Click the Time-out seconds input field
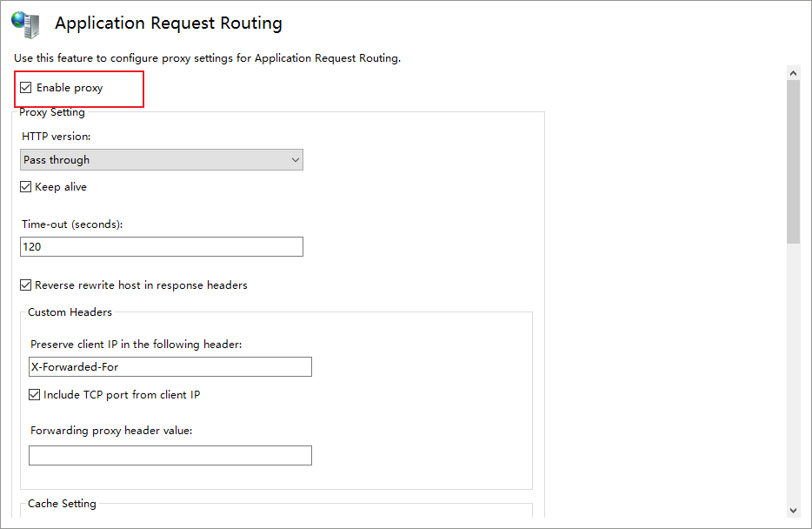812x529 pixels. tap(162, 247)
